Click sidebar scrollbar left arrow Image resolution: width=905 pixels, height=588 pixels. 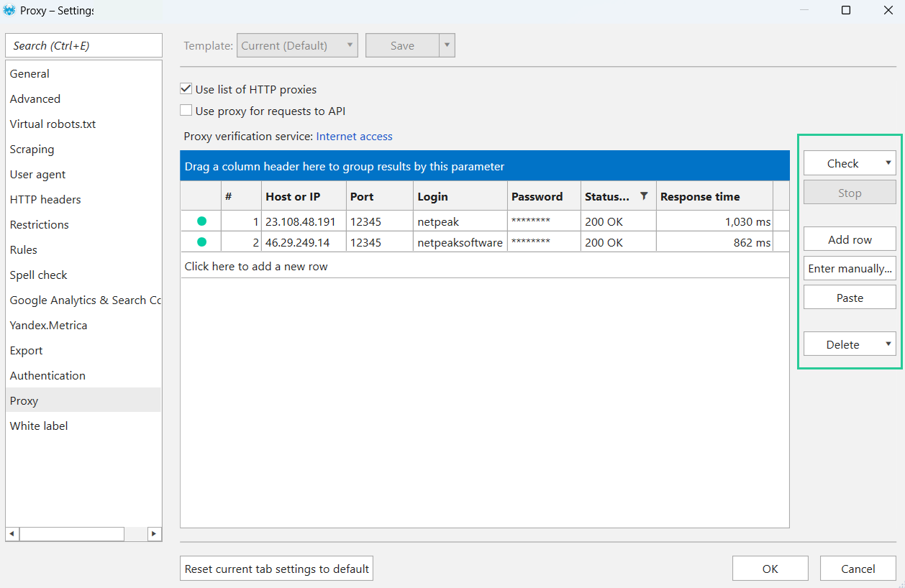12,534
